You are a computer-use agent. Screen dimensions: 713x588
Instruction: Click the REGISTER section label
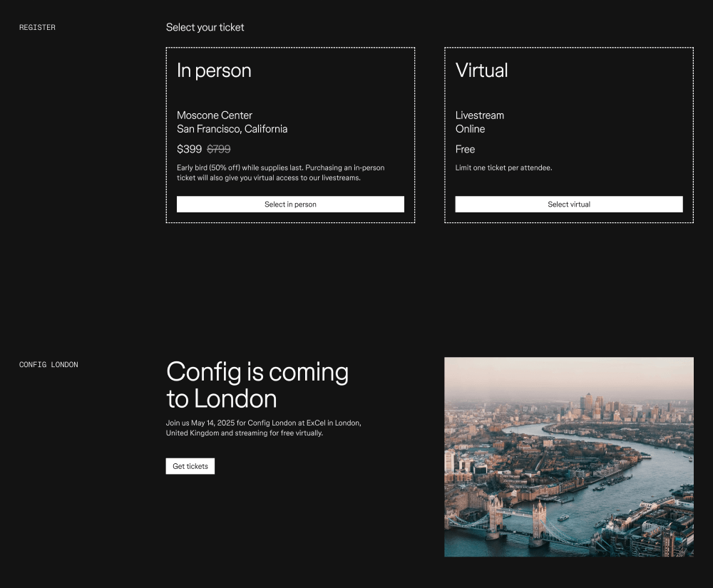tap(37, 27)
